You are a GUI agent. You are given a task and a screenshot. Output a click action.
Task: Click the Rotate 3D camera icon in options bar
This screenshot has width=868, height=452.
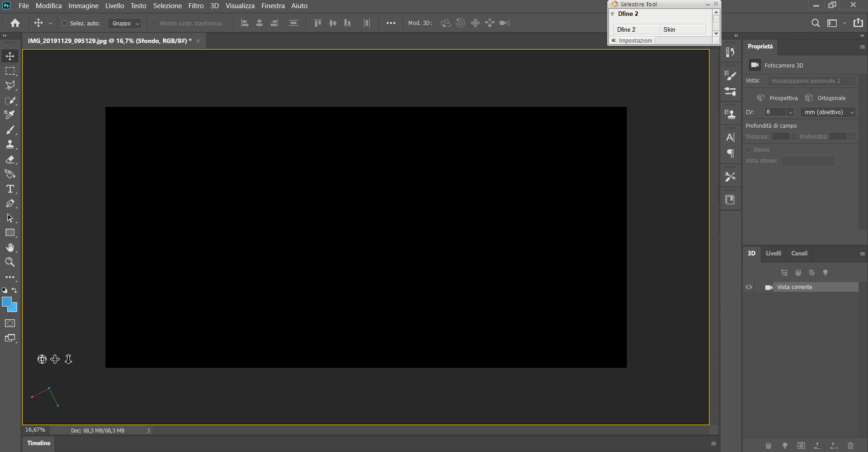(445, 23)
